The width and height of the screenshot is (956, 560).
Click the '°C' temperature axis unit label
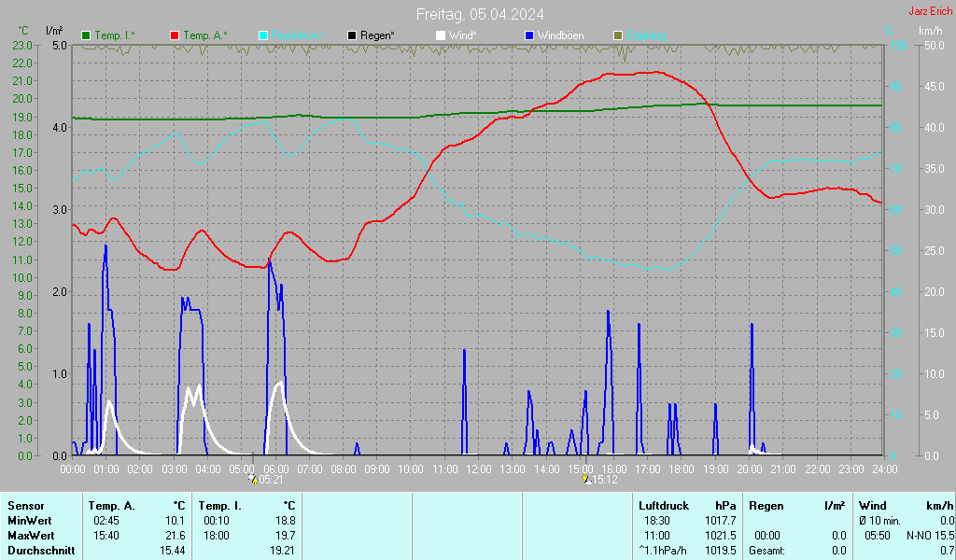pyautogui.click(x=23, y=31)
